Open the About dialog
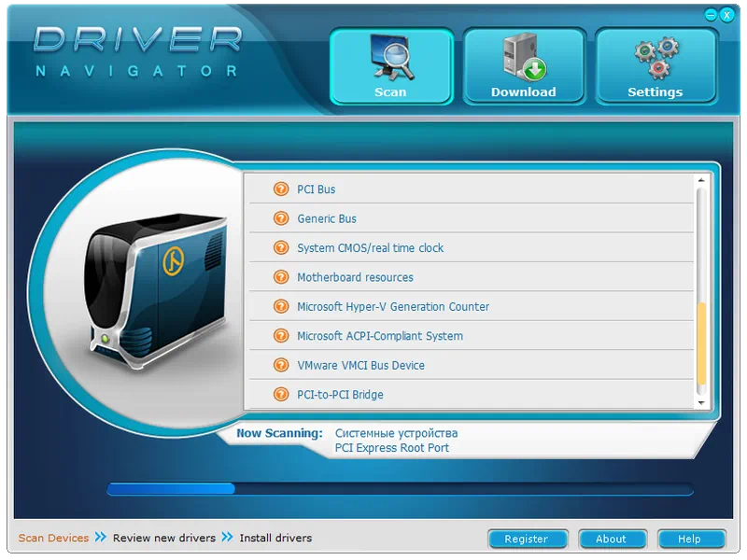The height and width of the screenshot is (560, 747). pos(613,539)
